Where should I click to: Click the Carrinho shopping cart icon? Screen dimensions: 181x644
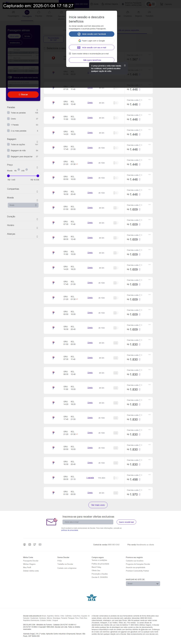[x=161, y=4]
